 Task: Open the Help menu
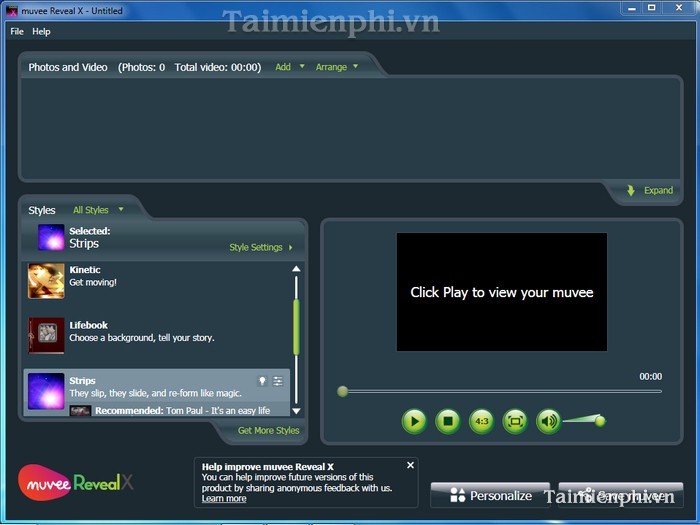pos(41,31)
